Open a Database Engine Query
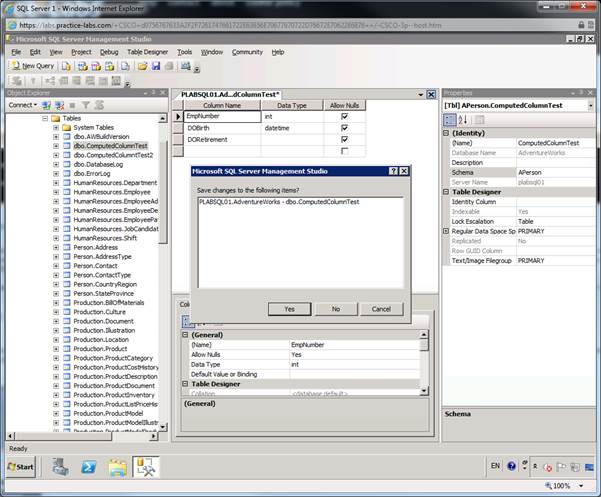The width and height of the screenshot is (601, 497). pos(66,66)
